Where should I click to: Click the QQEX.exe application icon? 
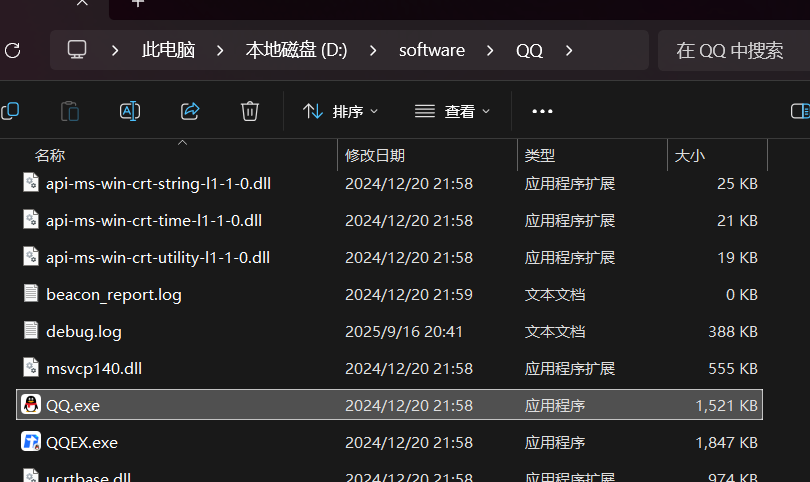pos(31,442)
